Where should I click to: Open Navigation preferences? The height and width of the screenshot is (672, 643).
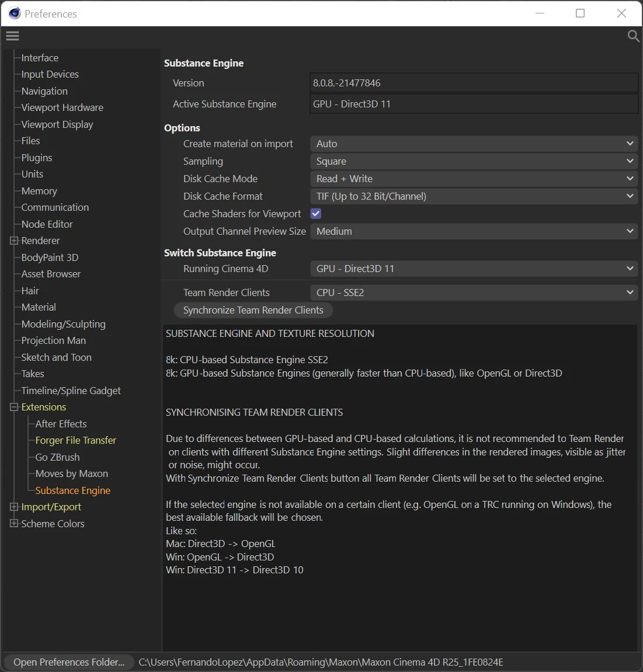pos(44,91)
